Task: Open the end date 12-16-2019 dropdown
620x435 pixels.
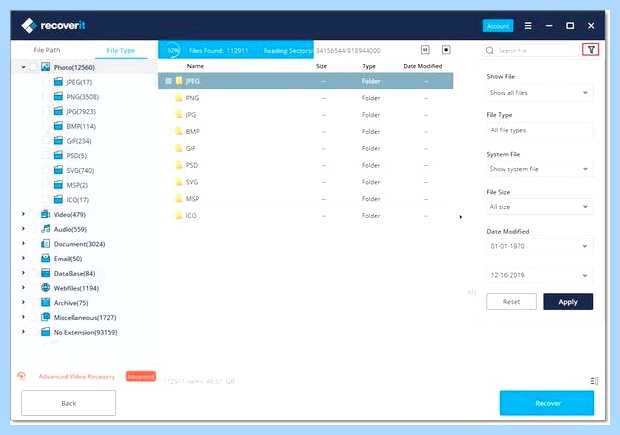Action: pos(539,275)
